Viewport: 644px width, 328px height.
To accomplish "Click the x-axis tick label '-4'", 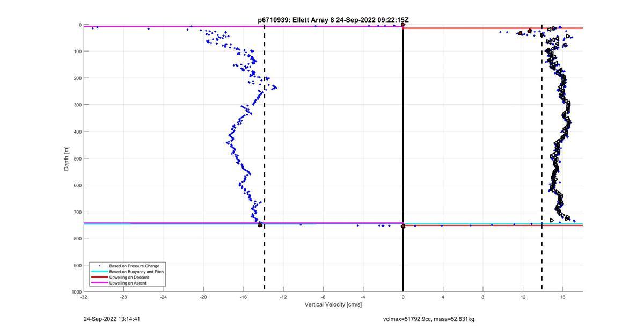I will tap(363, 297).
